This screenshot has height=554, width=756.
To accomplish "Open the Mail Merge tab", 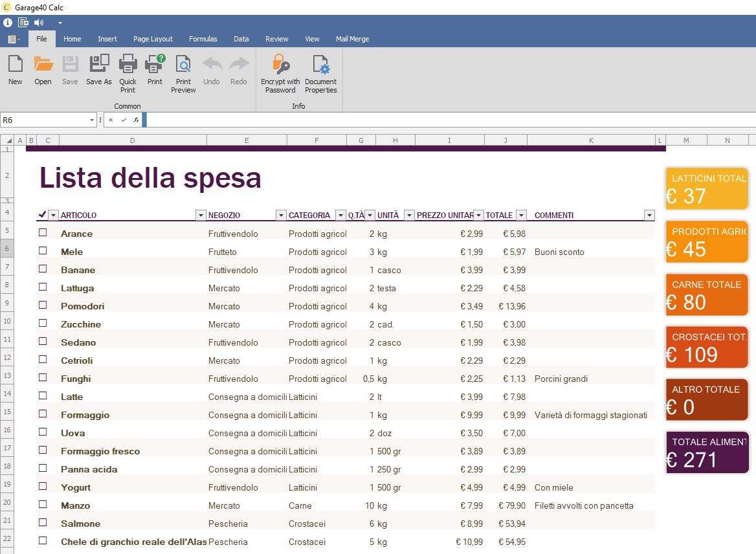I will click(x=353, y=39).
